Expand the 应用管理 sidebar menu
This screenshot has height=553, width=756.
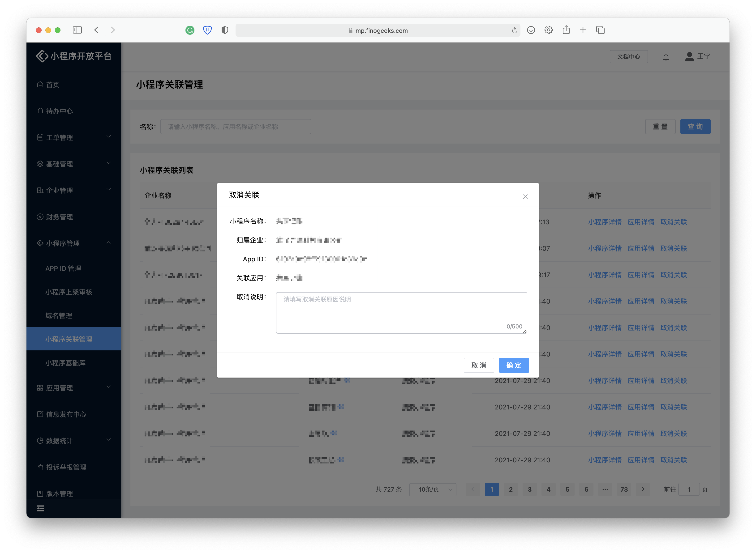click(x=74, y=388)
